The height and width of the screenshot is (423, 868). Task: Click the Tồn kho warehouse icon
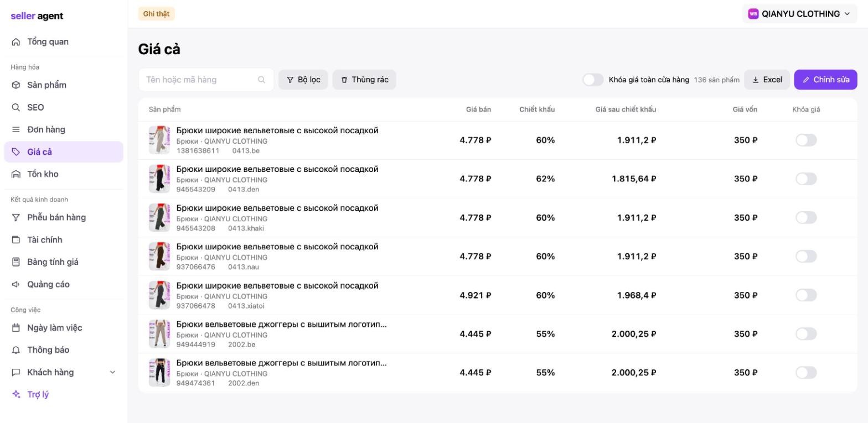point(16,174)
